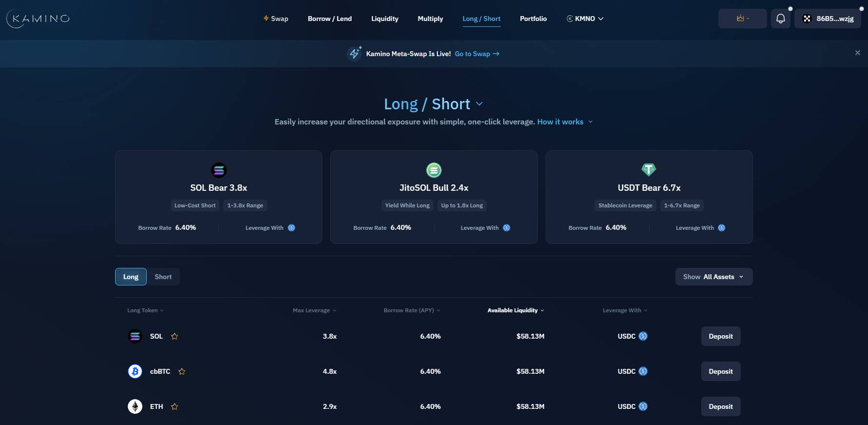868x425 pixels.
Task: Open the Portfolio tab
Action: (533, 19)
